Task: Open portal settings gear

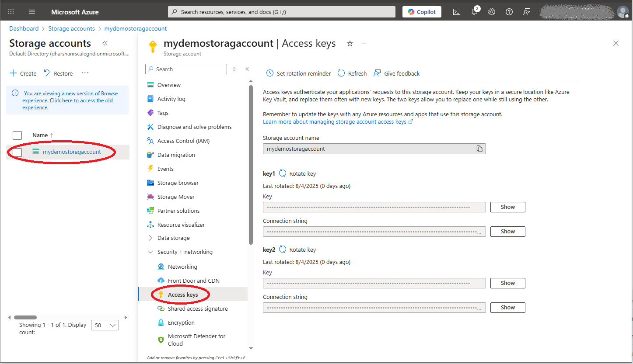Action: click(x=492, y=12)
